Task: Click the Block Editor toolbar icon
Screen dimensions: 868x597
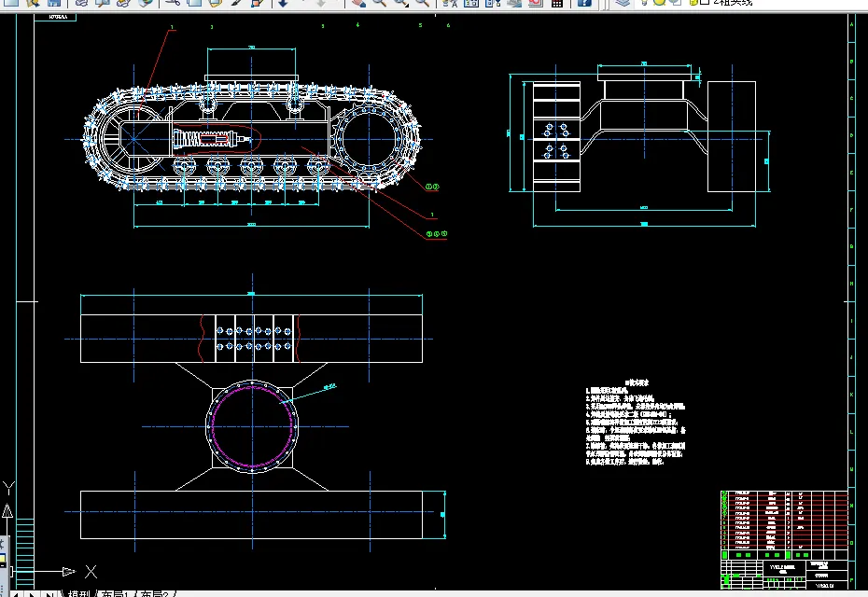Action: click(x=258, y=2)
